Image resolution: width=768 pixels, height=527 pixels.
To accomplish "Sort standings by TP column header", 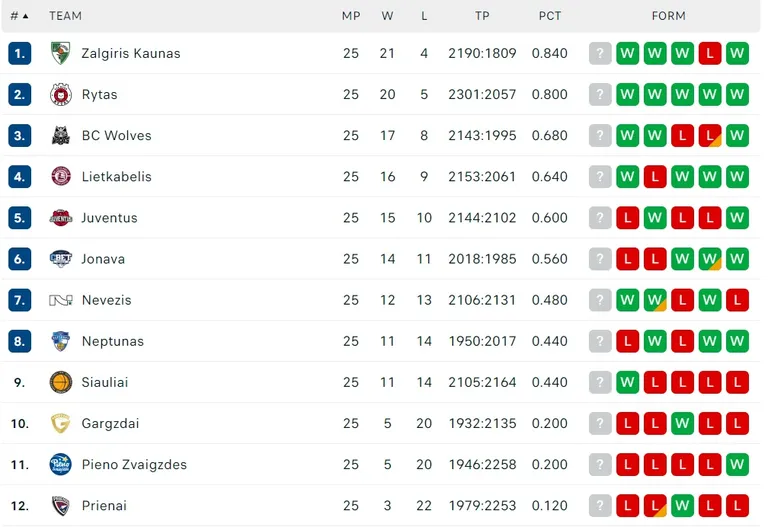I will (x=482, y=16).
